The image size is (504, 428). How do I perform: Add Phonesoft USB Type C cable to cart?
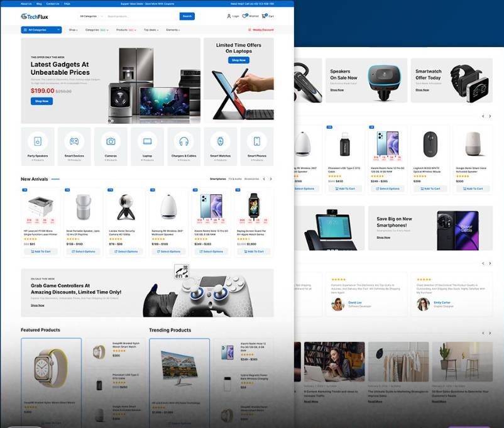coord(345,189)
